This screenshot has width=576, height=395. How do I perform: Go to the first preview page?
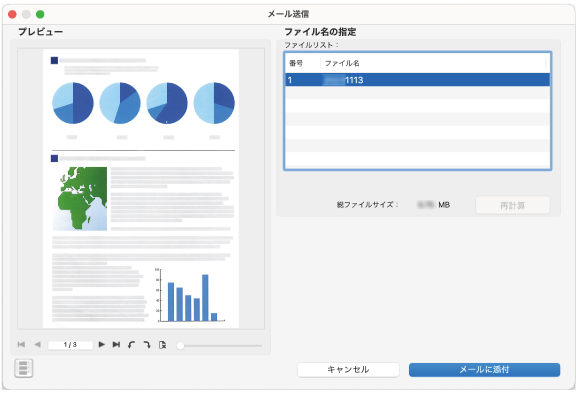pos(21,345)
